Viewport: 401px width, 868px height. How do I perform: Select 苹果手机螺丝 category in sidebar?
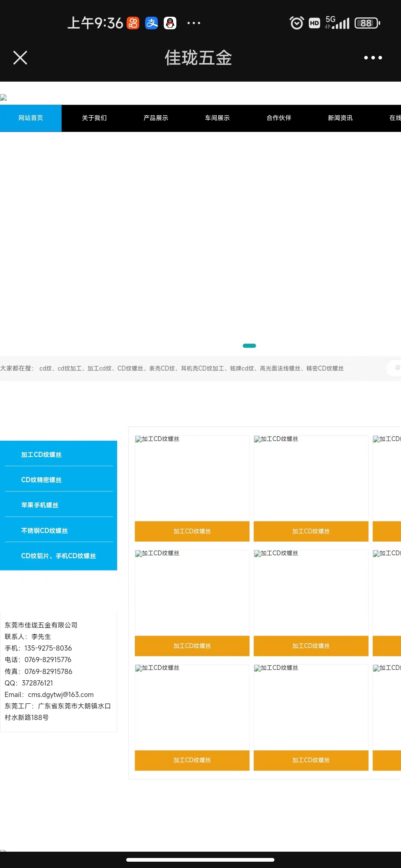[40, 505]
